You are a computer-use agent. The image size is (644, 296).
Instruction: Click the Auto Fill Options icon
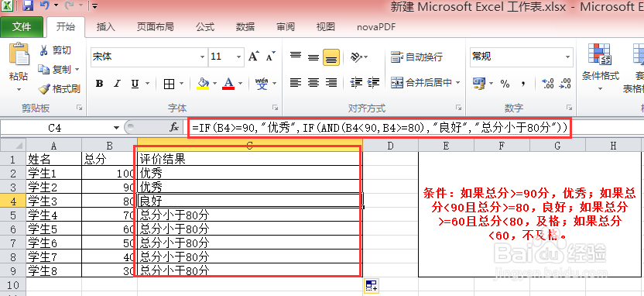pyautogui.click(x=372, y=286)
